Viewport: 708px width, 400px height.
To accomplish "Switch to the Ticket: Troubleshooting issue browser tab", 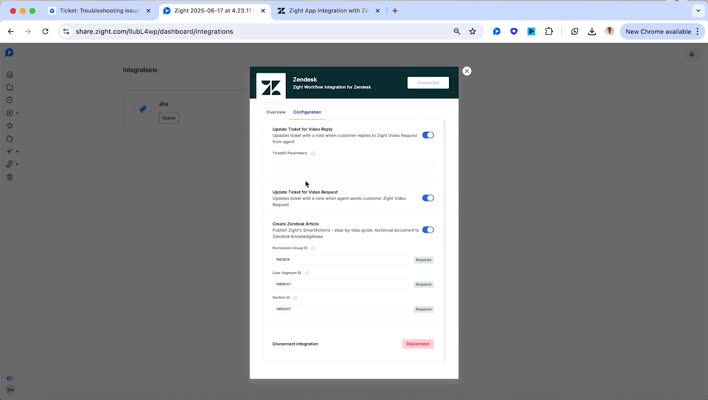I will coord(99,10).
